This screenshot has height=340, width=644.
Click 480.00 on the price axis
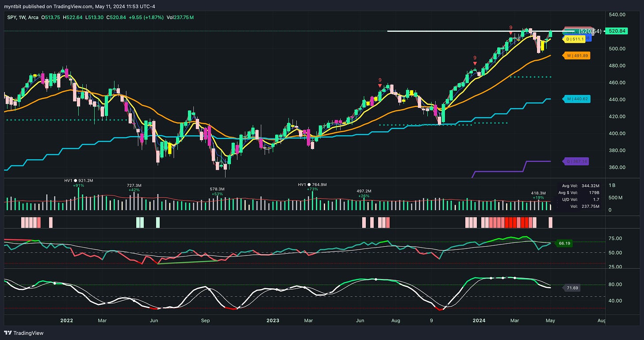point(616,65)
